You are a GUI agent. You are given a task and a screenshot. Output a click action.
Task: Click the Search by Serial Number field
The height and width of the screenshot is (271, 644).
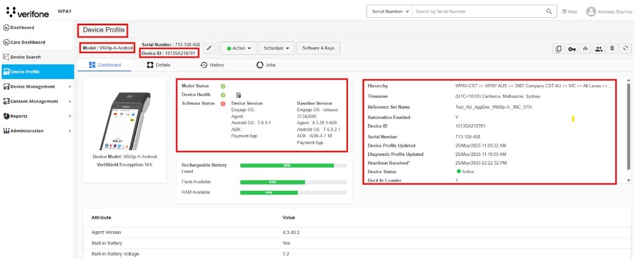[x=479, y=11]
